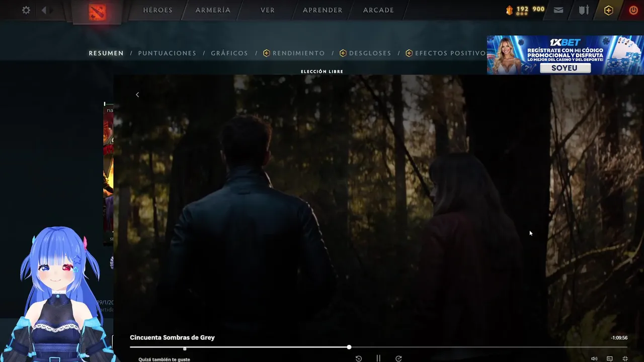The width and height of the screenshot is (644, 362).
Task: Switch to the Gráficos tab
Action: click(229, 53)
